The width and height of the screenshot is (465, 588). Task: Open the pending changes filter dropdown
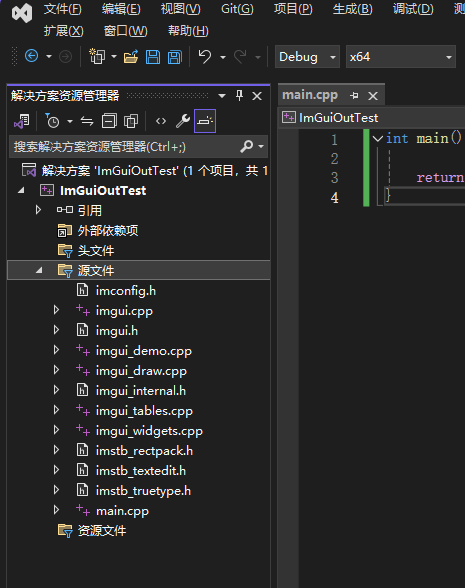tap(70, 121)
